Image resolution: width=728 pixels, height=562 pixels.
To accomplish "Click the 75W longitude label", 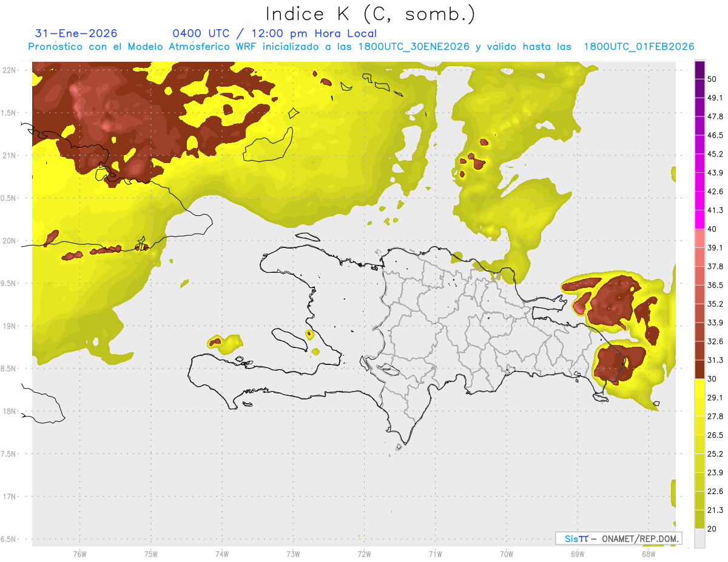I will [x=151, y=554].
